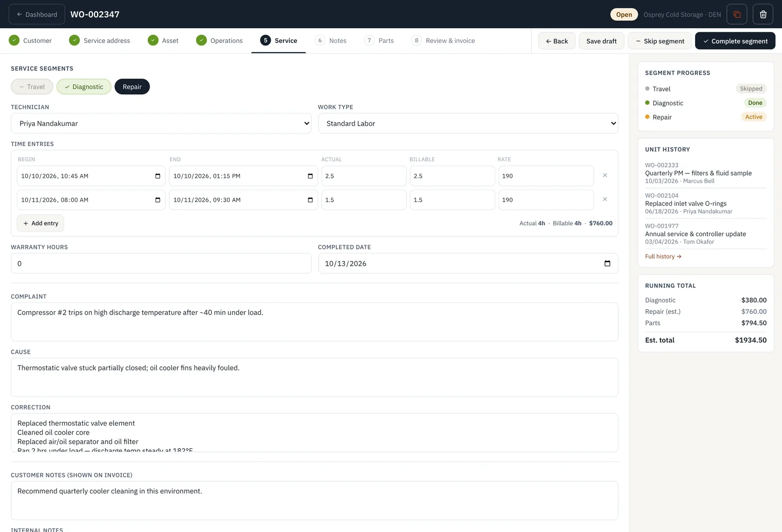Click the duplicate work order icon
782x532 pixels.
[737, 14]
